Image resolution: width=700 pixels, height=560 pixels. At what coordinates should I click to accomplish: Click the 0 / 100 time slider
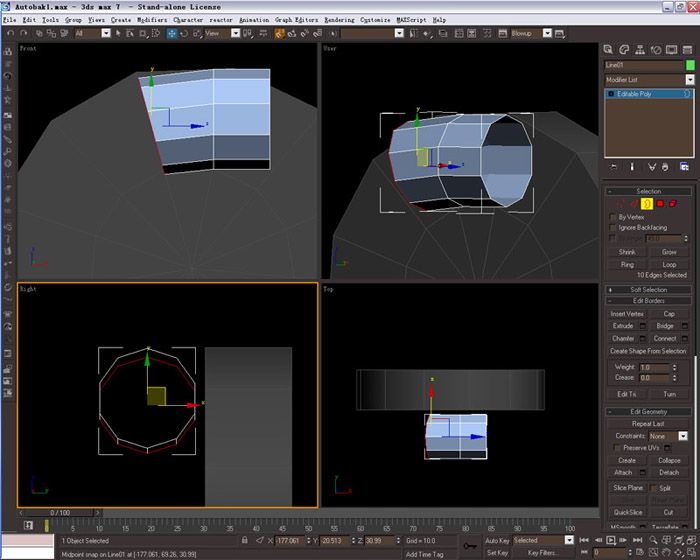coord(60,513)
